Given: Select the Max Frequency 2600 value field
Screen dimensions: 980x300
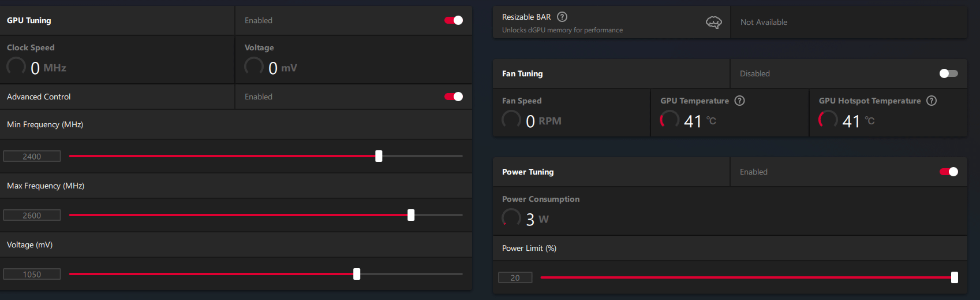Looking at the screenshot, I should (x=32, y=215).
